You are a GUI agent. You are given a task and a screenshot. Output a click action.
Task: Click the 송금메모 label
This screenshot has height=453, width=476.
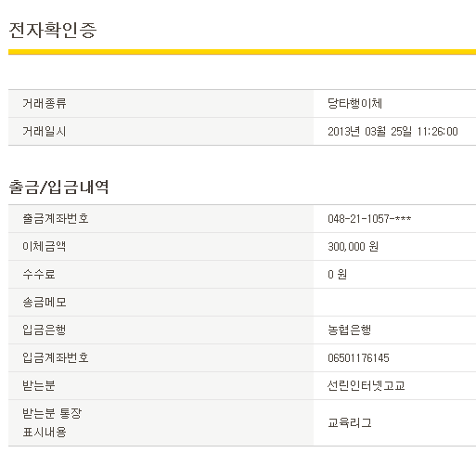click(x=45, y=302)
